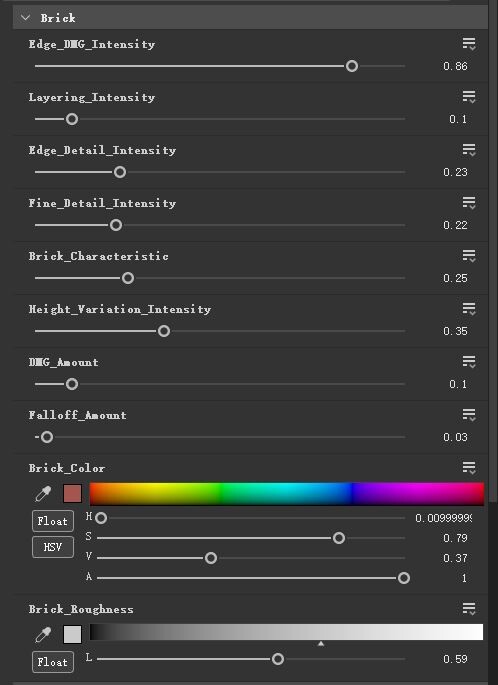Click the Brick_Color red swatch
The height and width of the screenshot is (685, 498).
pyautogui.click(x=73, y=494)
